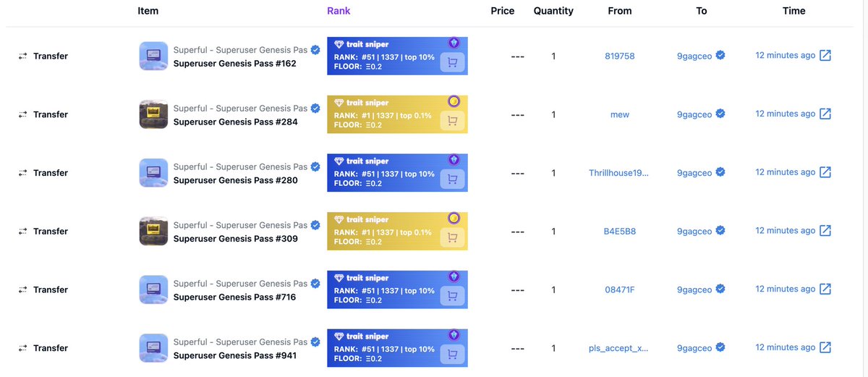Image resolution: width=868 pixels, height=377 pixels.
Task: Open sender profile Thrillhouse19...
Action: tap(619, 173)
